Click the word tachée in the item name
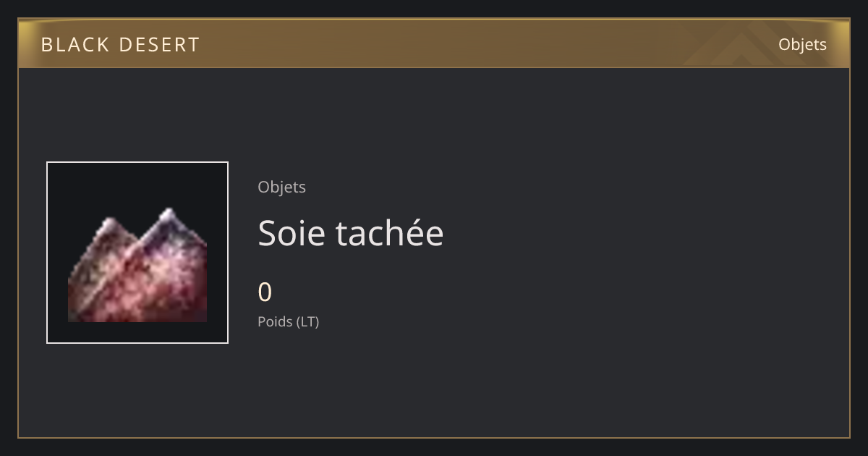 [388, 233]
